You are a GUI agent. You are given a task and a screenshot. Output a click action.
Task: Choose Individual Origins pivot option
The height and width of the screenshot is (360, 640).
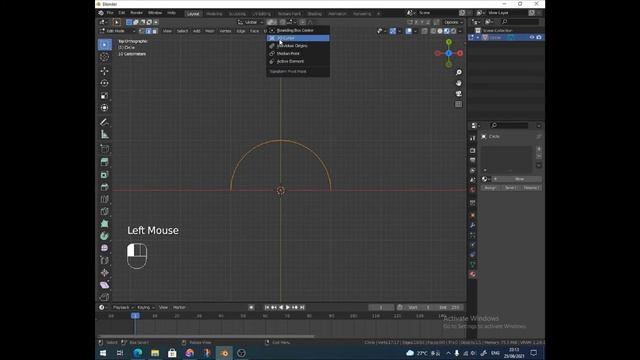click(298, 46)
